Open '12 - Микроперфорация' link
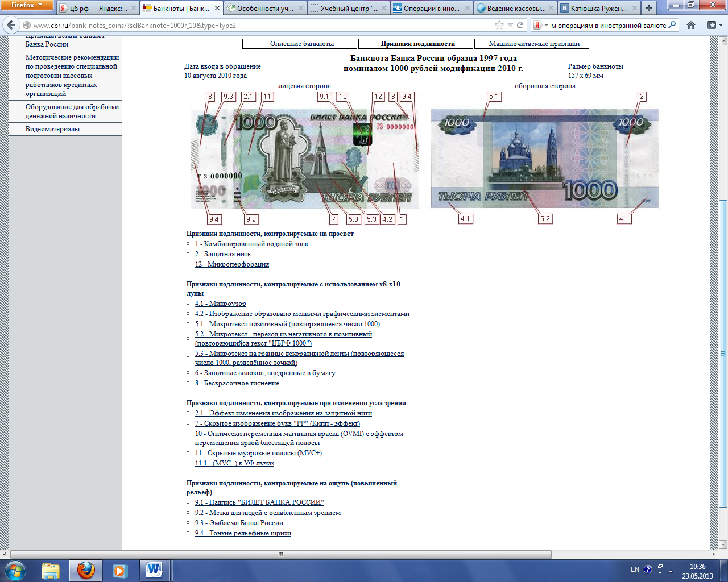 coord(232,264)
